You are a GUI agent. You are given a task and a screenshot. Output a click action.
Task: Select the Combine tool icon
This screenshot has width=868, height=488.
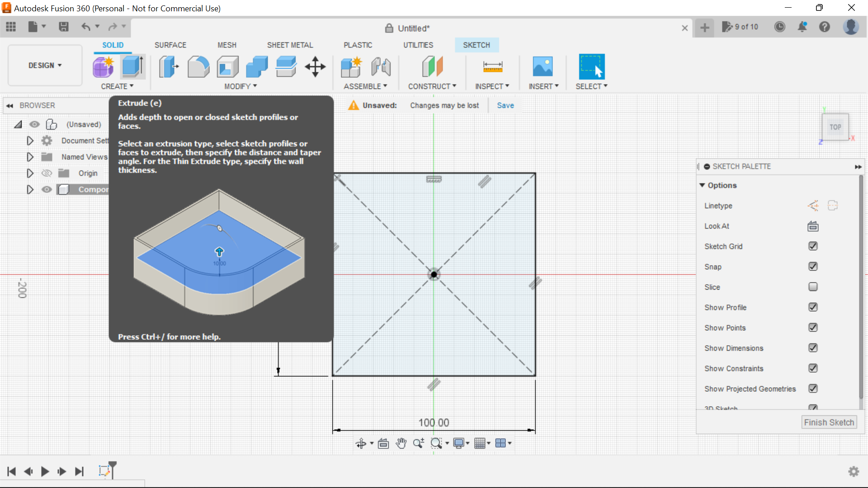click(x=258, y=66)
